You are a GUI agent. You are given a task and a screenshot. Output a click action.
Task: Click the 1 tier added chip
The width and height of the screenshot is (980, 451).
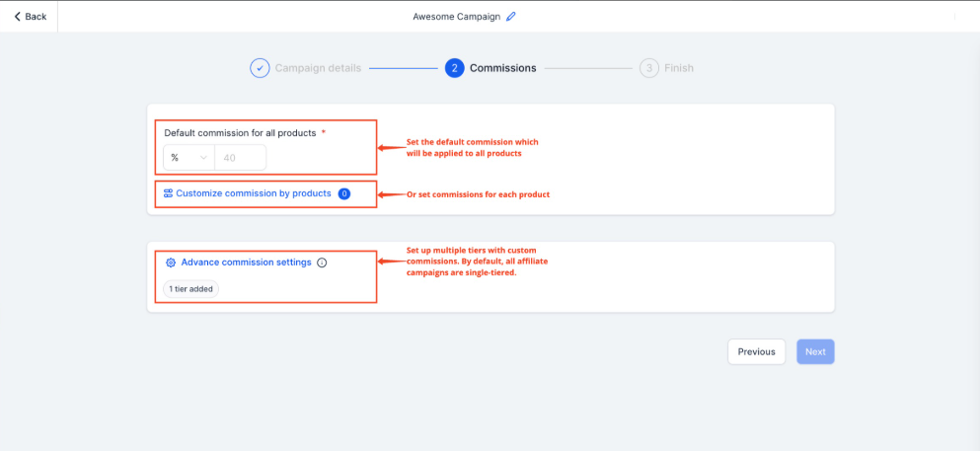(190, 289)
